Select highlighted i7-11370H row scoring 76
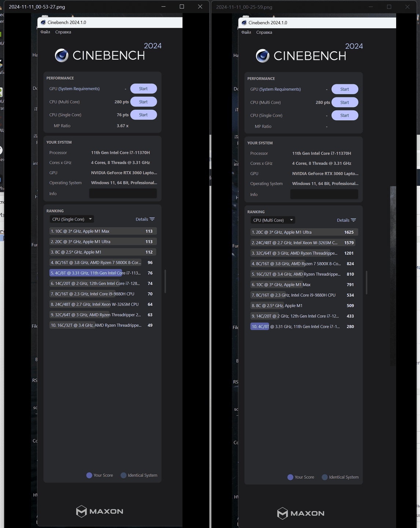The image size is (420, 528). point(103,273)
